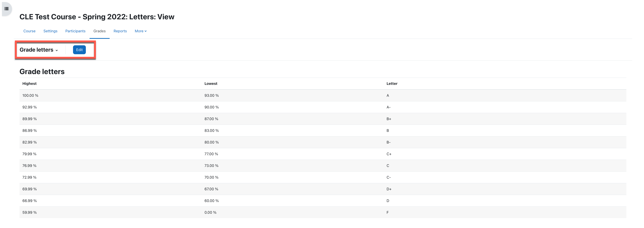Select the 69.99 % cell
This screenshot has height=228, width=644.
point(30,189)
